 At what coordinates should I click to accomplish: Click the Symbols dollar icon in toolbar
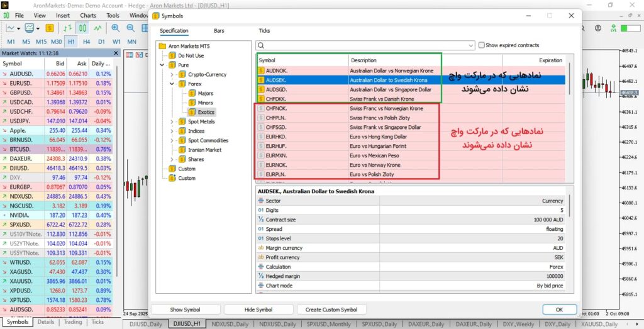50,28
